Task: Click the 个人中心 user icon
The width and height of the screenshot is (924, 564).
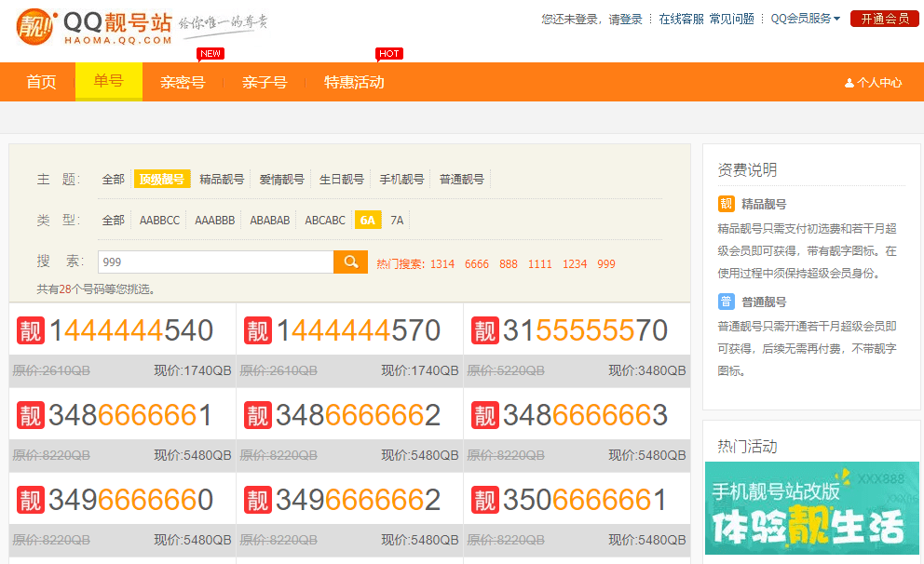Action: [x=848, y=82]
